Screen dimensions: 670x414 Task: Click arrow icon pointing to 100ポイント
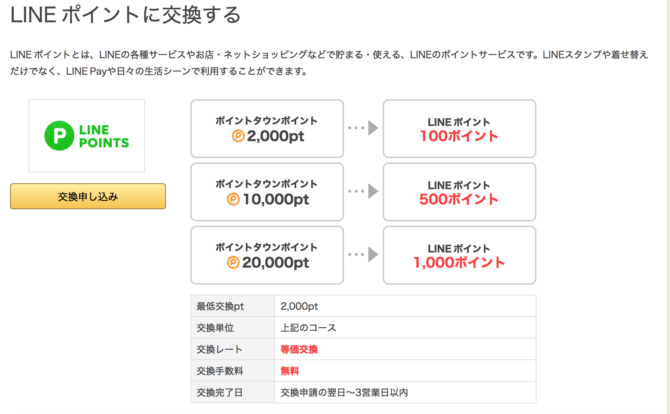click(363, 128)
